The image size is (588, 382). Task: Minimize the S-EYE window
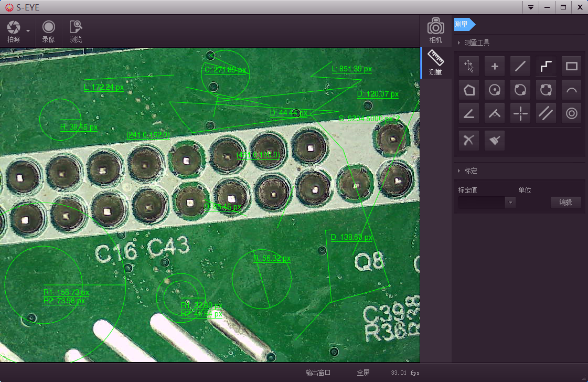pos(547,7)
